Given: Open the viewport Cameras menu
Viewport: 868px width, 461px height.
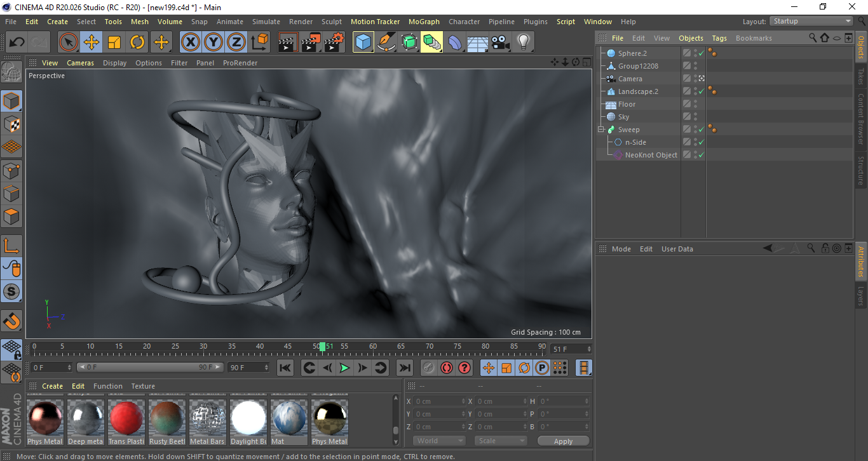Looking at the screenshot, I should coord(80,63).
